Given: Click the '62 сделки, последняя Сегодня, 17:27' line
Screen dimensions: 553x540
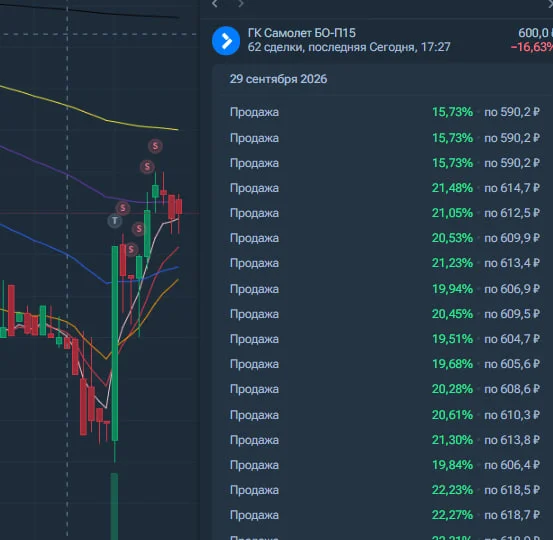Looking at the screenshot, I should [x=349, y=47].
